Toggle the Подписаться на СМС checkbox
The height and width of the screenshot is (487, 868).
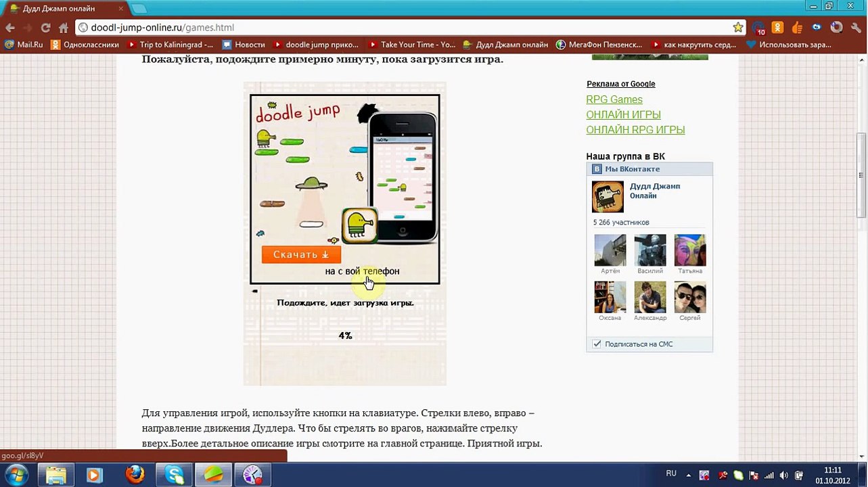pyautogui.click(x=597, y=344)
